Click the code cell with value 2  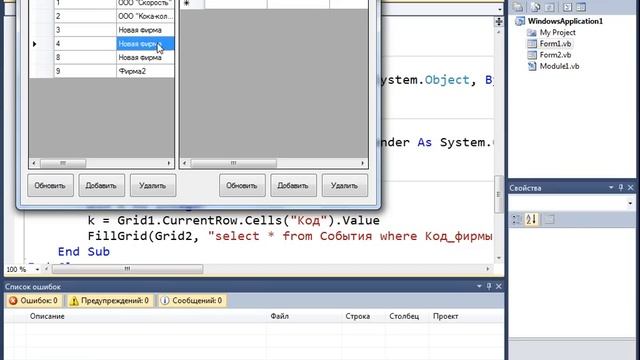pos(85,16)
